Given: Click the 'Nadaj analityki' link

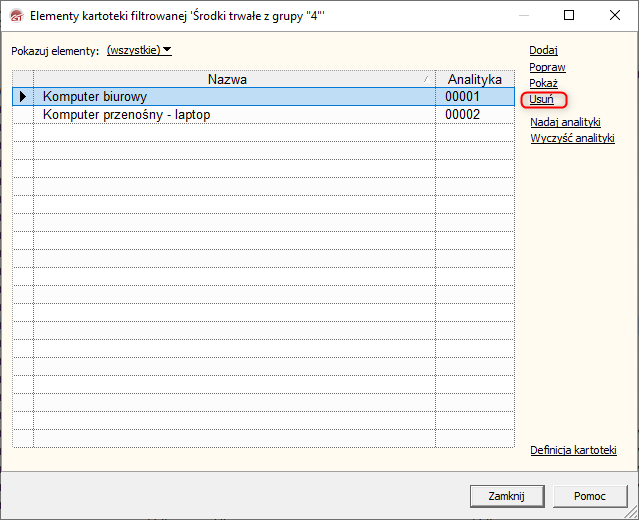Looking at the screenshot, I should click(x=565, y=122).
